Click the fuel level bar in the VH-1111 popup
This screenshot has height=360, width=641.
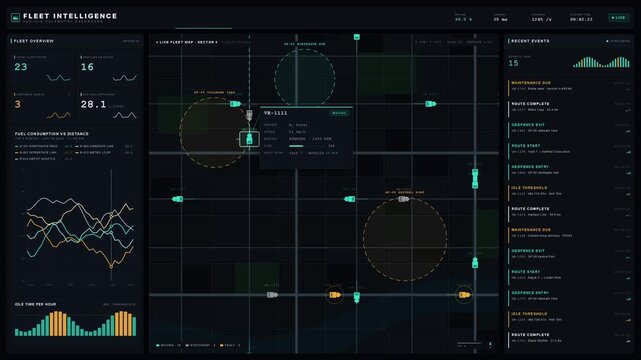[308, 146]
